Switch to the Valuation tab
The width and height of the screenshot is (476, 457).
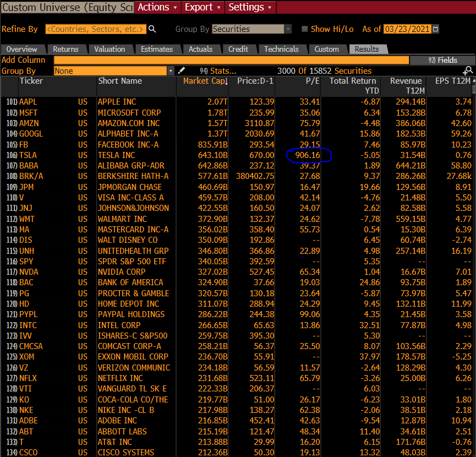110,49
